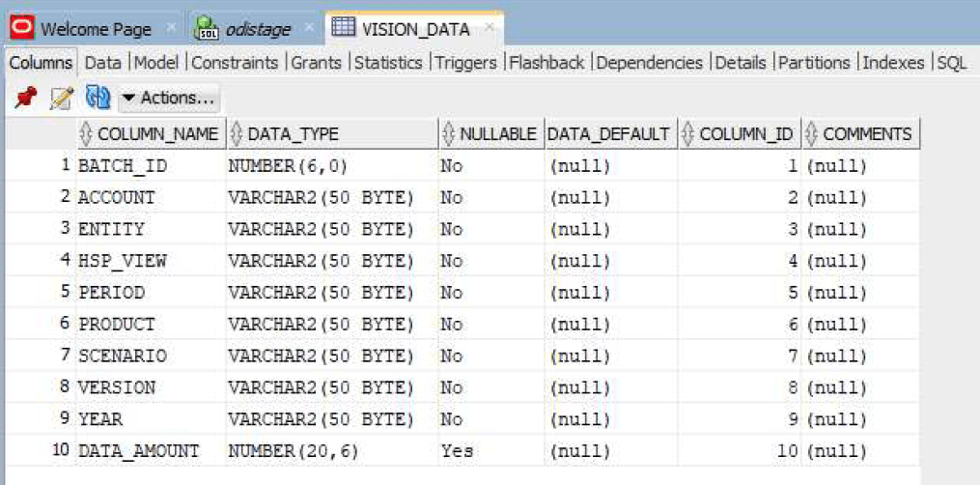980x485 pixels.
Task: Click the DATA_DEFAULT column header
Action: click(x=608, y=134)
